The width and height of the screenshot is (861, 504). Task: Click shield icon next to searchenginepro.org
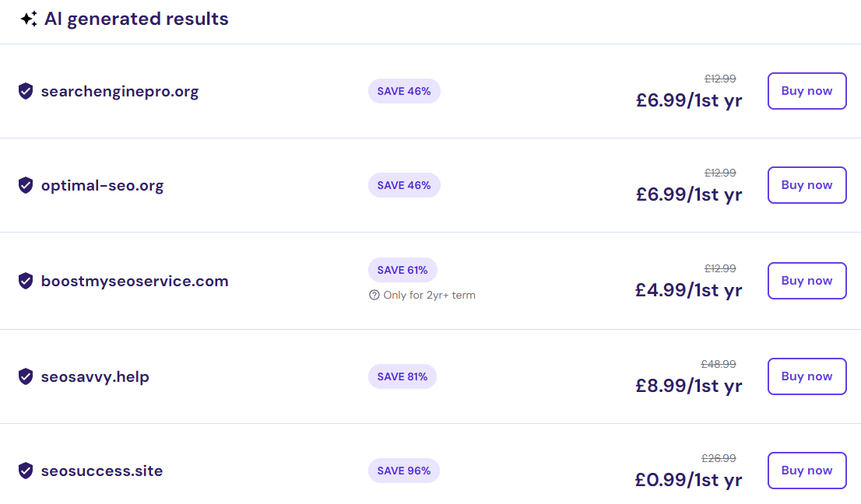pyautogui.click(x=26, y=92)
